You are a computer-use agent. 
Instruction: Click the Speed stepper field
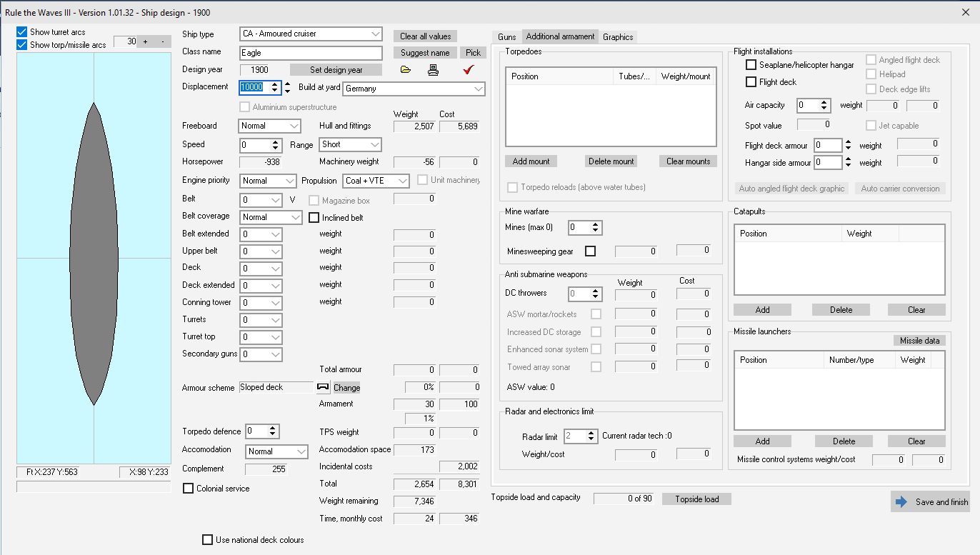[260, 145]
